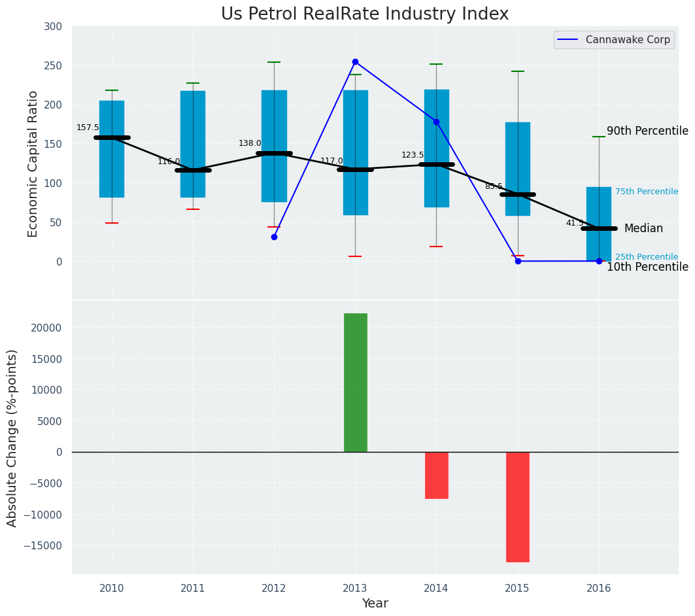The height and width of the screenshot is (616, 695).
Task: Select the 10th Percentile annotation
Action: pyautogui.click(x=647, y=267)
